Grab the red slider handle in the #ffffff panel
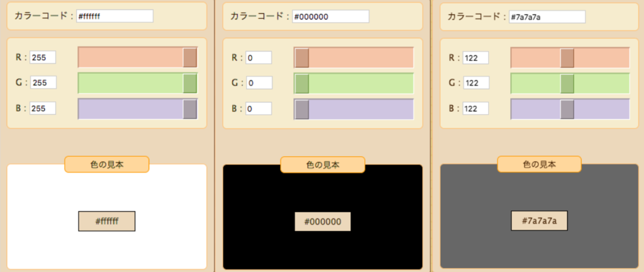 [190, 57]
